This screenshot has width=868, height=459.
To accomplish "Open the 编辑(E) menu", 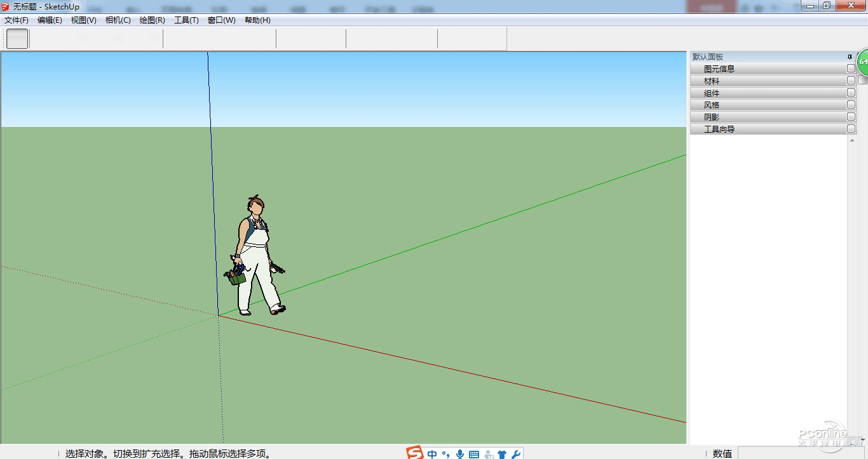I will (x=50, y=20).
